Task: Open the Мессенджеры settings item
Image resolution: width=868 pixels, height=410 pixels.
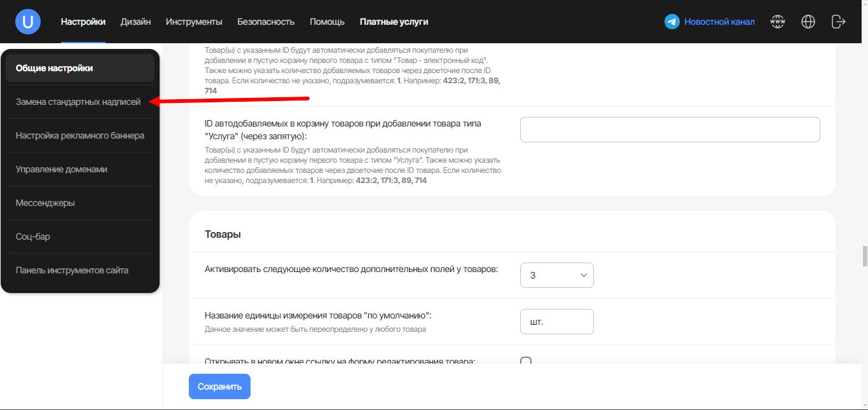Action: click(45, 203)
